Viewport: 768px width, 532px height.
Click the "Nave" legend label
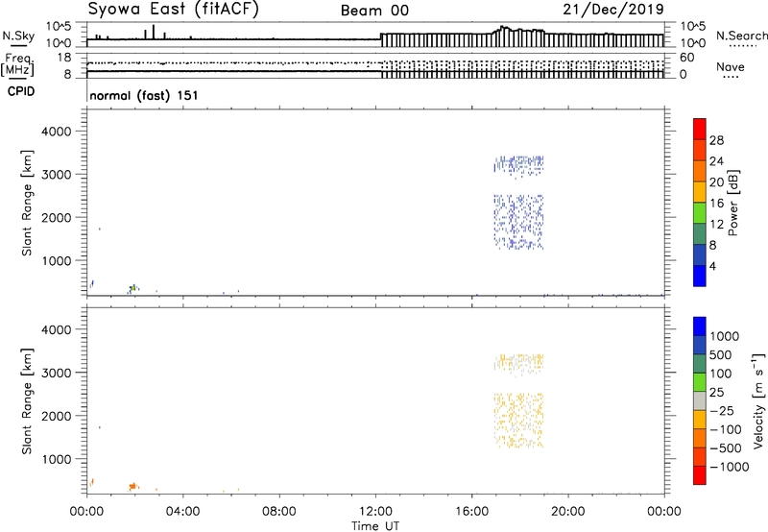[731, 67]
